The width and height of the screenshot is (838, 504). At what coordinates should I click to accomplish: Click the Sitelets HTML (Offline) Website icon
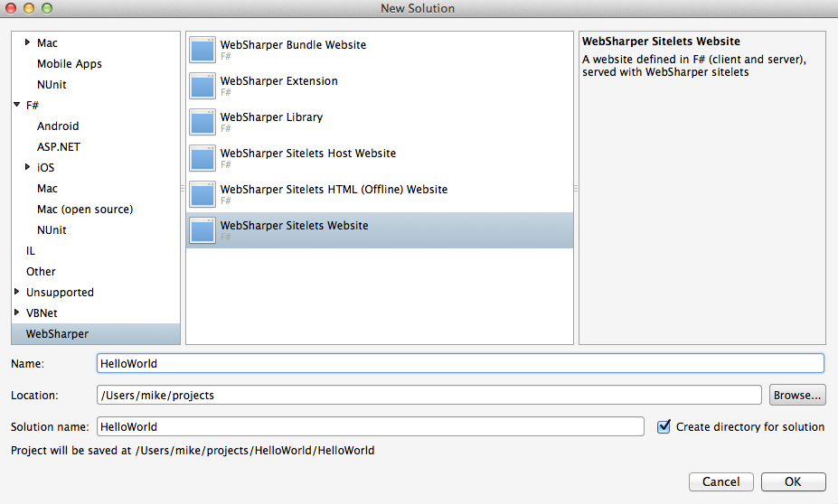[x=202, y=194]
